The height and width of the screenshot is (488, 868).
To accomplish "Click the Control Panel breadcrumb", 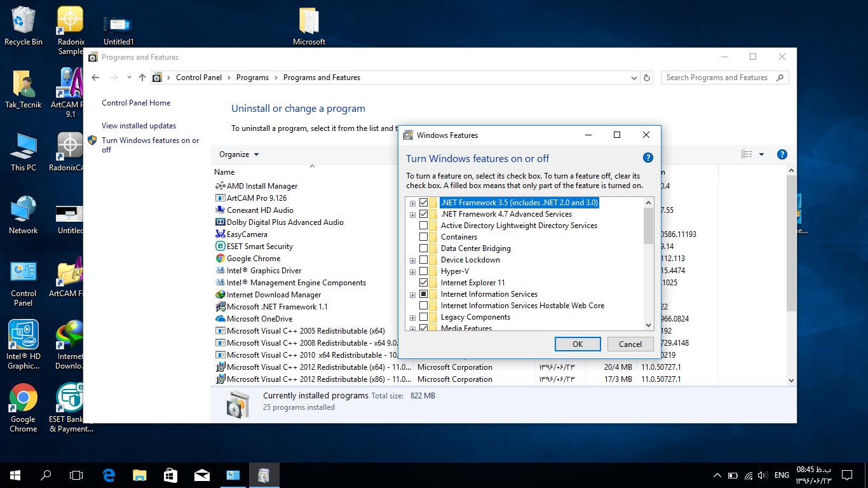I will pos(199,78).
